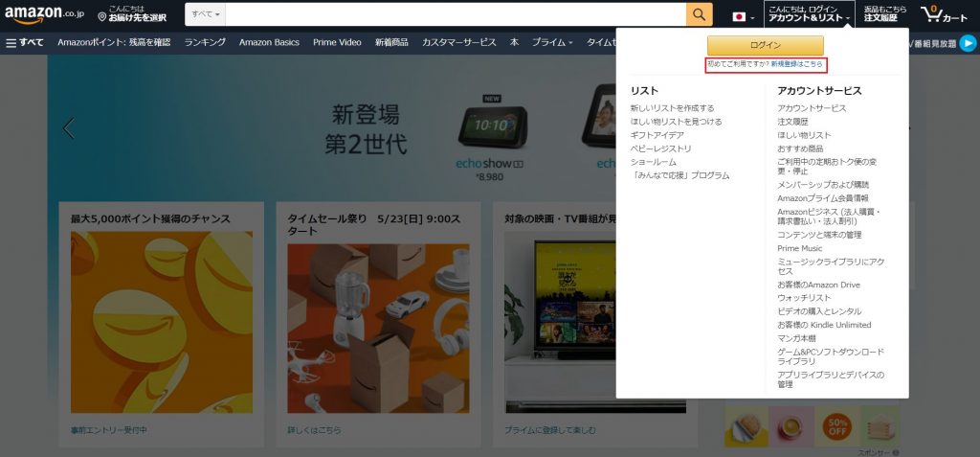
Task: Open ほしい物リスト in account menu
Action: (x=804, y=135)
